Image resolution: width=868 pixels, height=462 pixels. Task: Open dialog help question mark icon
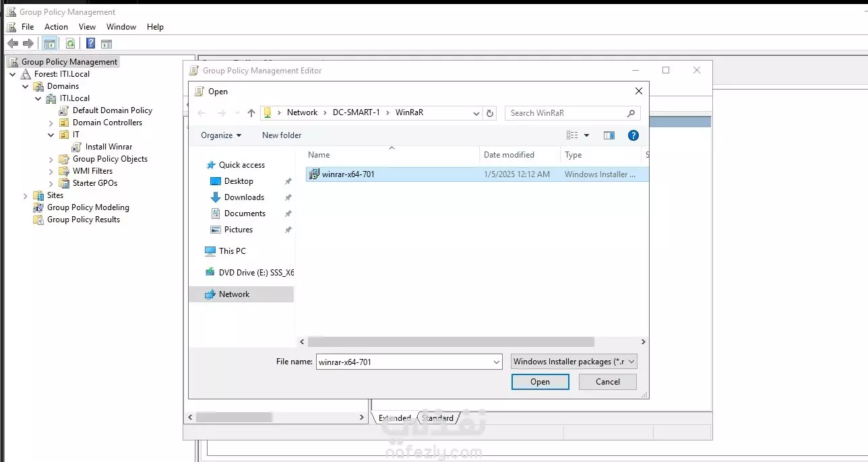point(633,135)
